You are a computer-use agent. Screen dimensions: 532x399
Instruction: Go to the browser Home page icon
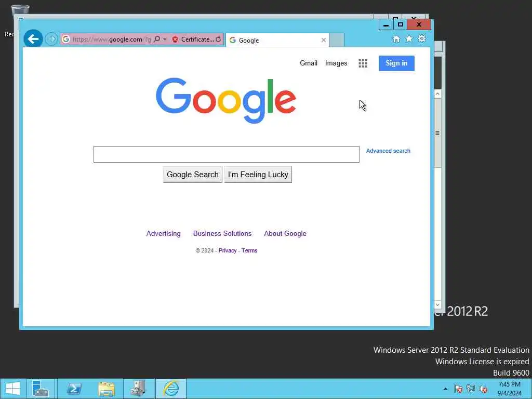(x=396, y=39)
